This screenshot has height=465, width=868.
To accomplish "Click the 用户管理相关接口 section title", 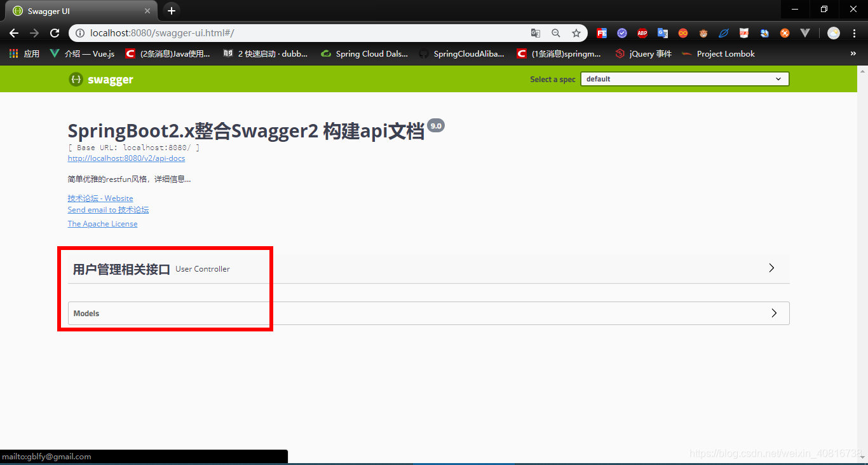I will (121, 269).
